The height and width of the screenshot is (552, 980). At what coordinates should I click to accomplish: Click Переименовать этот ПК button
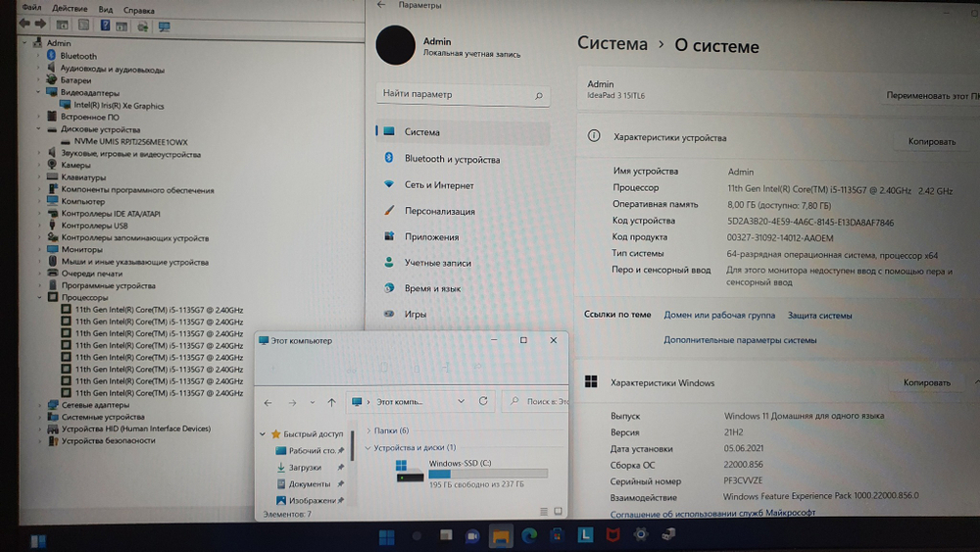(x=933, y=96)
